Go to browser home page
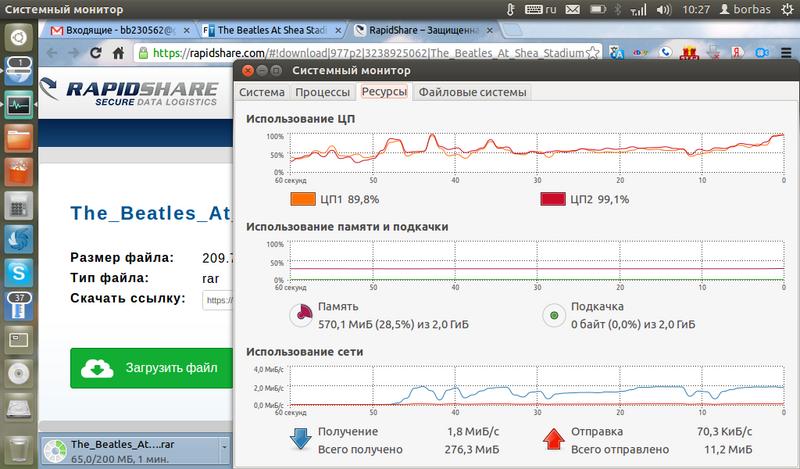The width and height of the screenshot is (800, 469). click(x=118, y=53)
